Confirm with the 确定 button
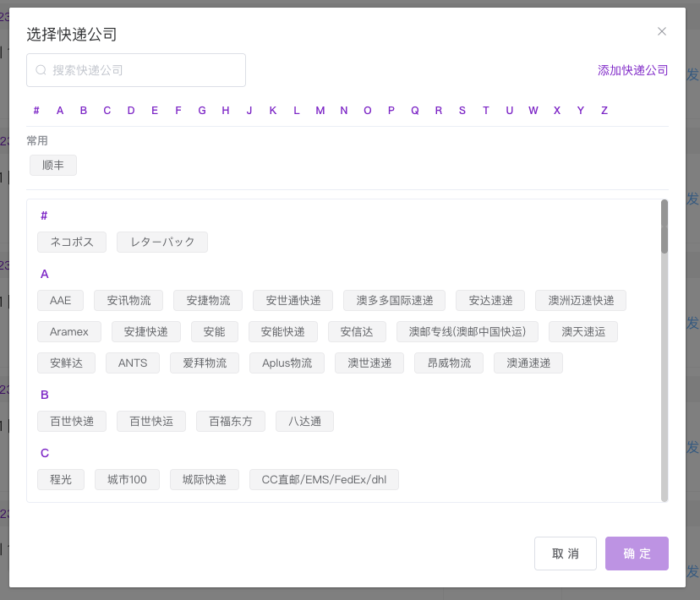This screenshot has height=600, width=700. 637,554
